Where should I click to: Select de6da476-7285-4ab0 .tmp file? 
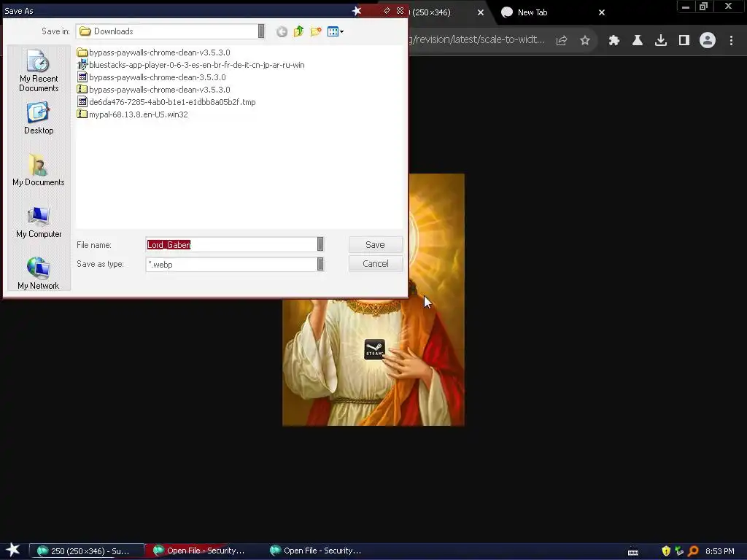[166, 102]
